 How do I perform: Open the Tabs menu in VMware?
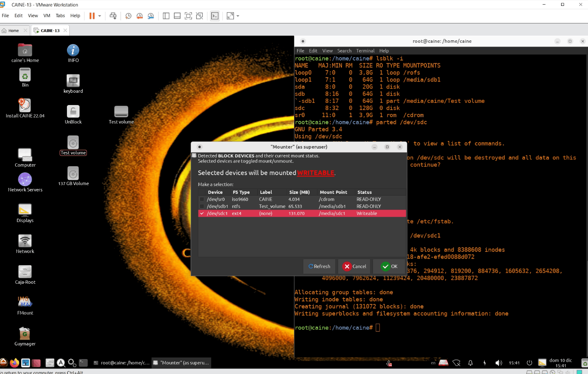(60, 16)
